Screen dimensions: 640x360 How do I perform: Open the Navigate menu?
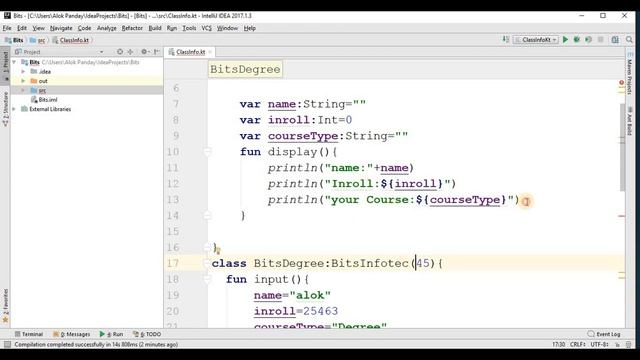[61, 28]
